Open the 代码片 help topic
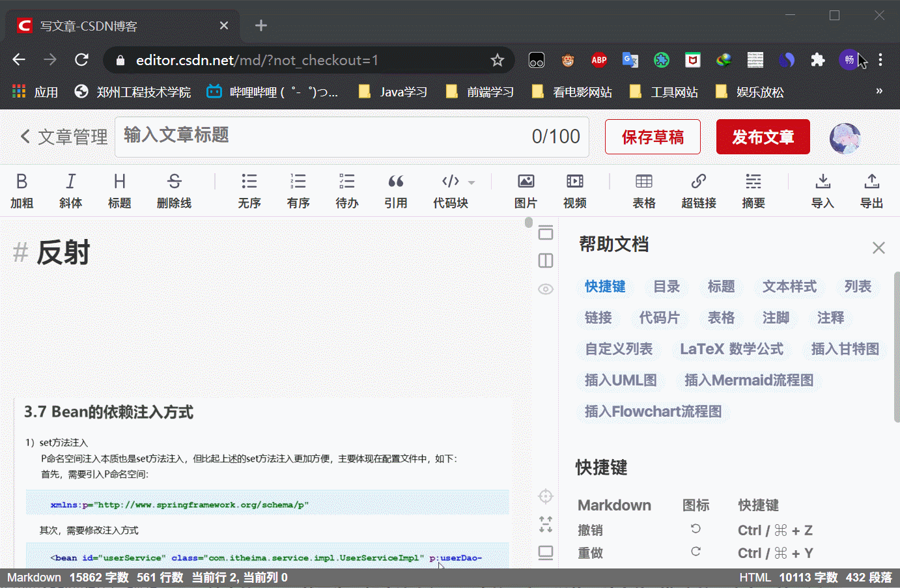The width and height of the screenshot is (900, 588). [659, 318]
